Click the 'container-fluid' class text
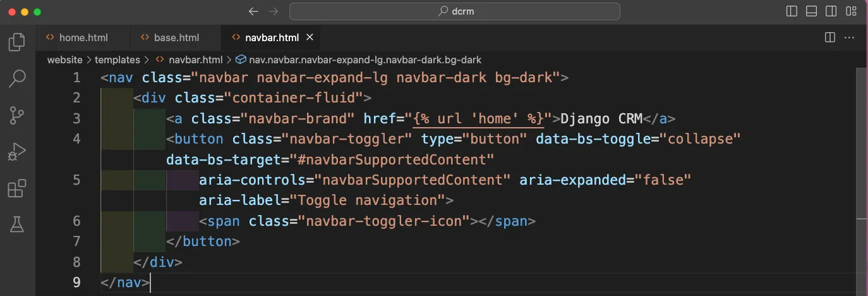Viewport: 868px width, 296px height. pyautogui.click(x=294, y=98)
